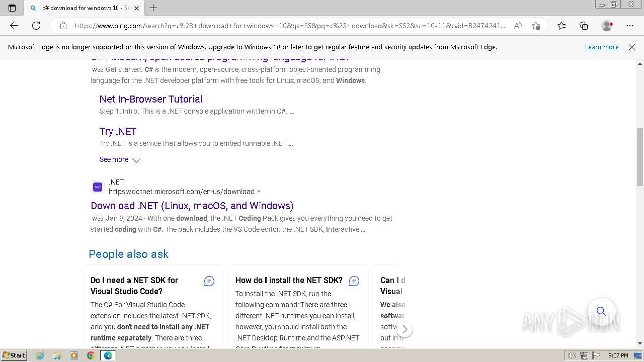Expand See more sub-links
The image size is (644, 362).
[120, 160]
